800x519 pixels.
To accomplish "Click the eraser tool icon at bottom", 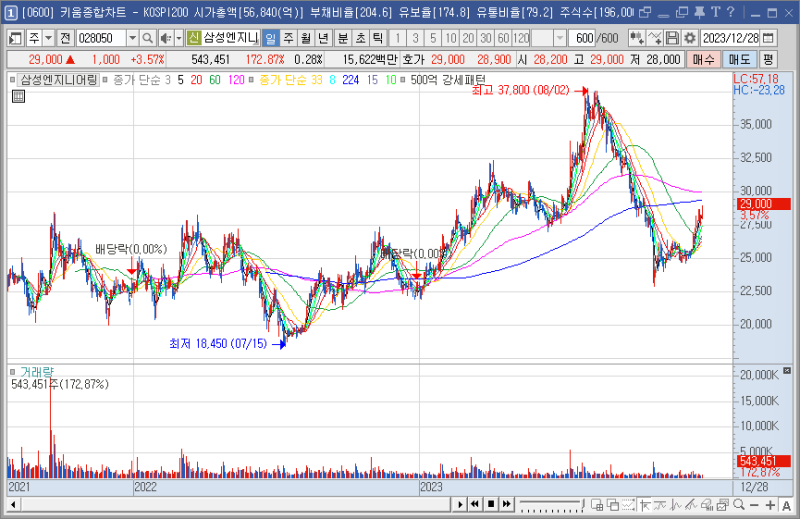I will [707, 505].
